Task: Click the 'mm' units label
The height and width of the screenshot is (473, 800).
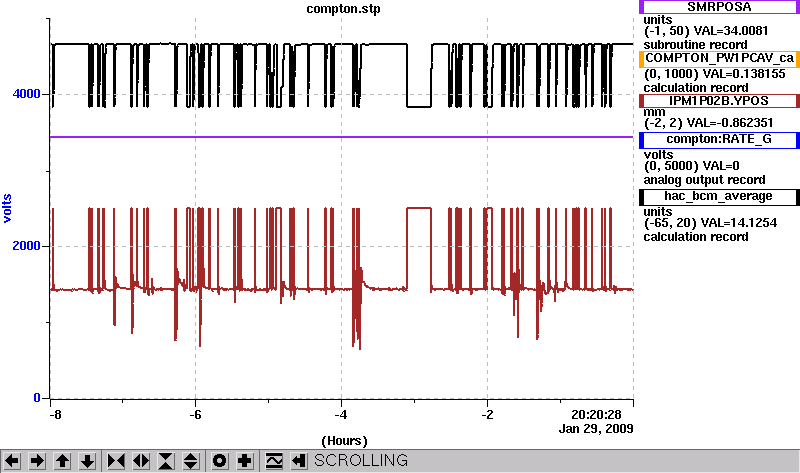Action: click(654, 112)
